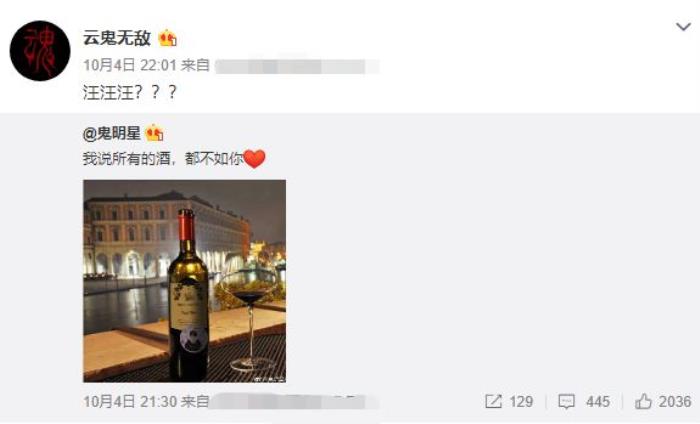The image size is (700, 424).
Task: View the 445 comments
Action: (x=598, y=401)
